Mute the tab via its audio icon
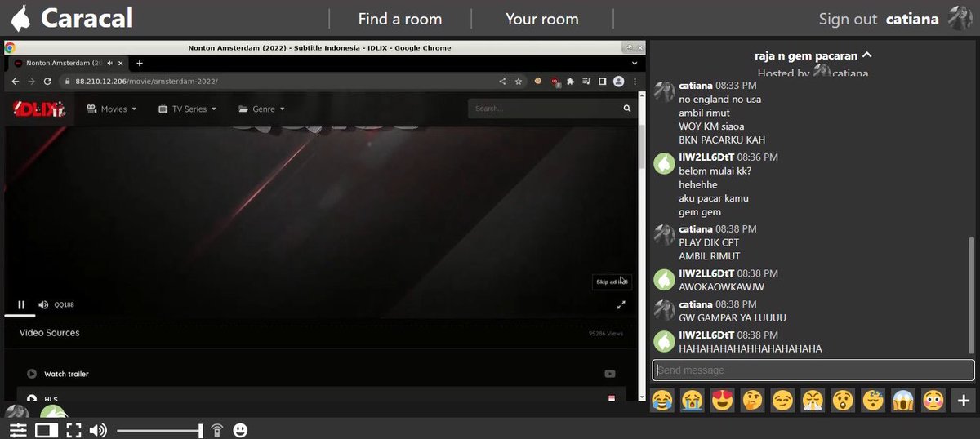 pyautogui.click(x=109, y=63)
